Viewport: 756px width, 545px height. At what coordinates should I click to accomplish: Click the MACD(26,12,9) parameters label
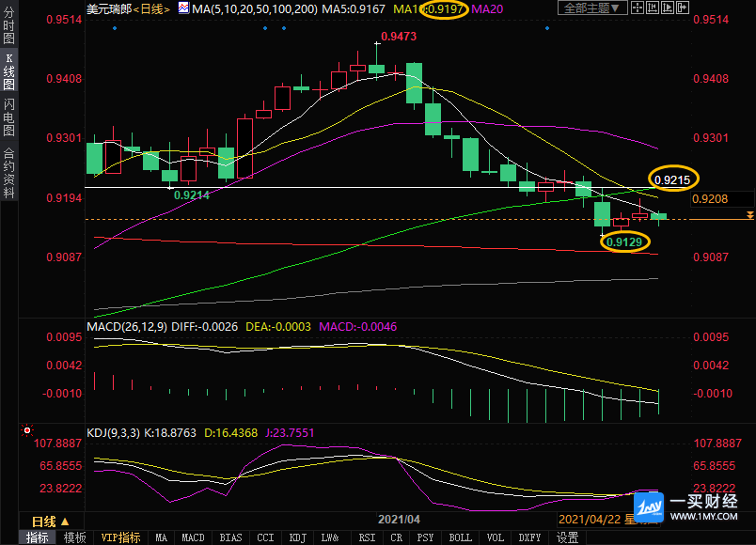pyautogui.click(x=127, y=327)
